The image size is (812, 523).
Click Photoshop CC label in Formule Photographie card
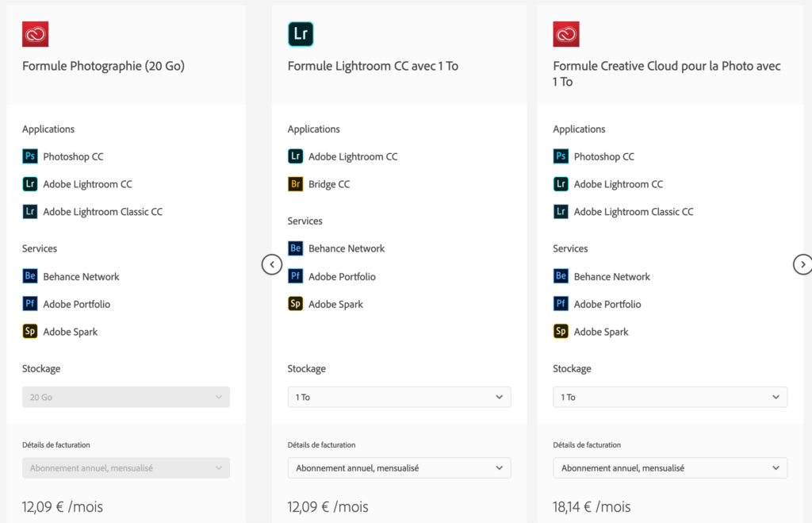tap(74, 157)
